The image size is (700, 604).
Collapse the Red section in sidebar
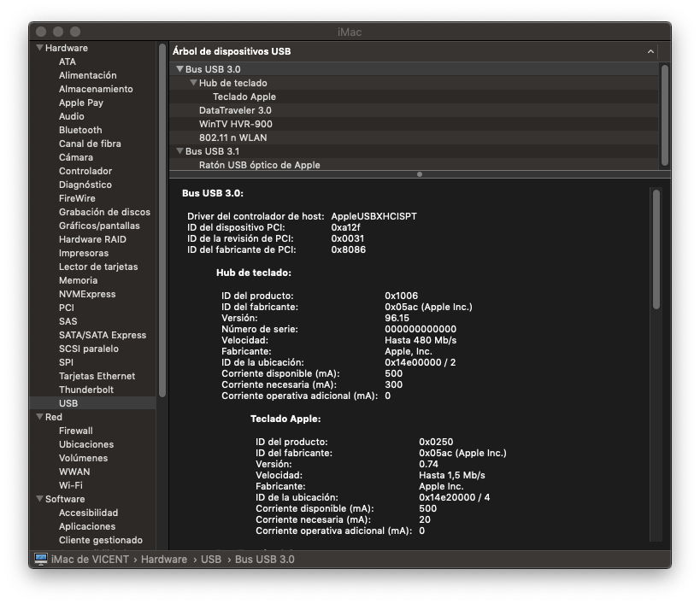tap(39, 417)
